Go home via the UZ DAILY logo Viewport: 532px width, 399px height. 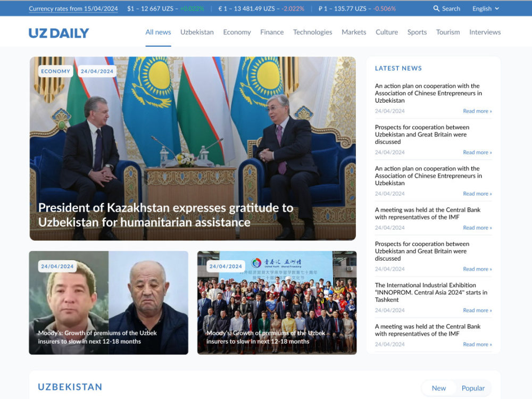(59, 33)
